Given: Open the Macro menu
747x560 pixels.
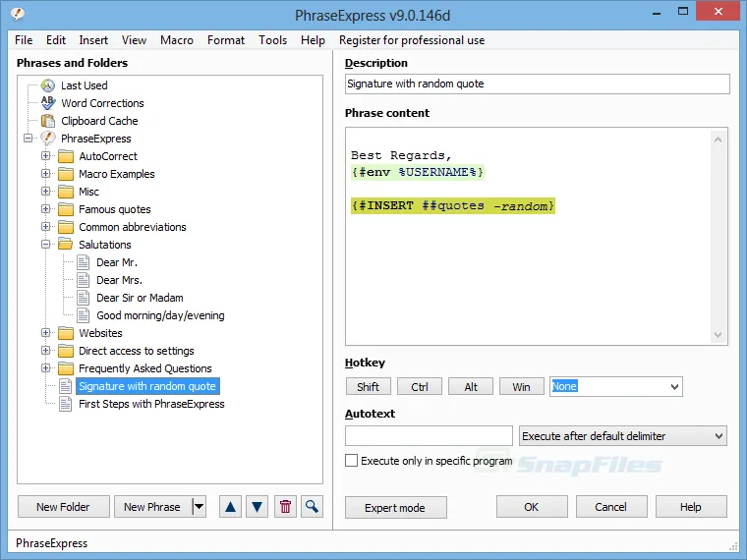Looking at the screenshot, I should [177, 40].
